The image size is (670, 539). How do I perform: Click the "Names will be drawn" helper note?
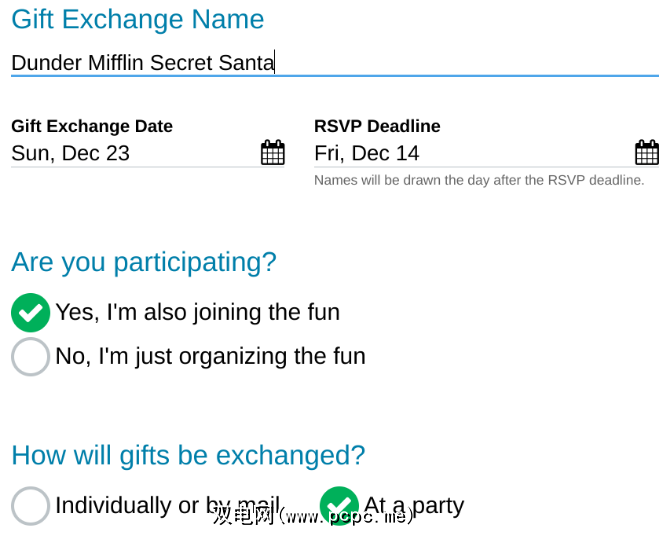tap(479, 181)
